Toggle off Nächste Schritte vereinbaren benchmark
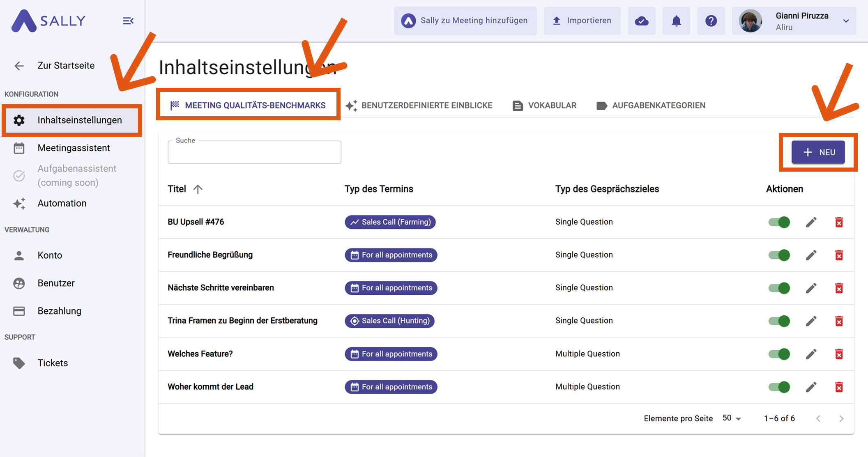Viewport: 868px width, 457px height. (x=779, y=288)
